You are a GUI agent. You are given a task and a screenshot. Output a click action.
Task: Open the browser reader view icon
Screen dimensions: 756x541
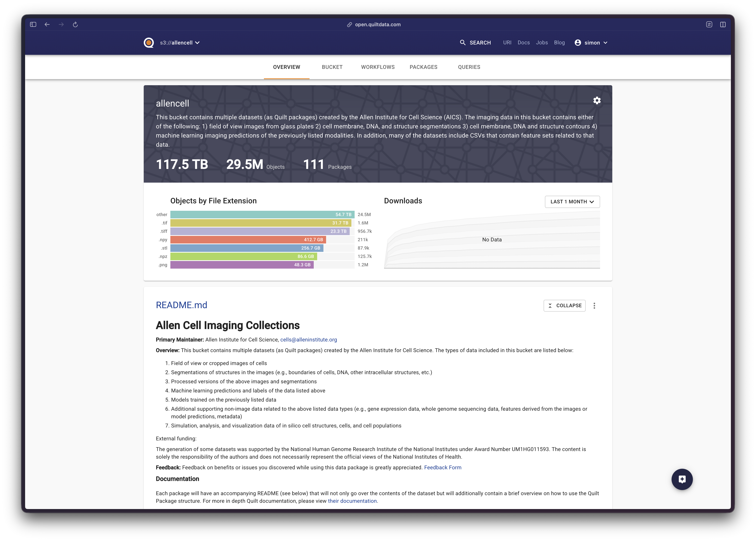point(709,24)
